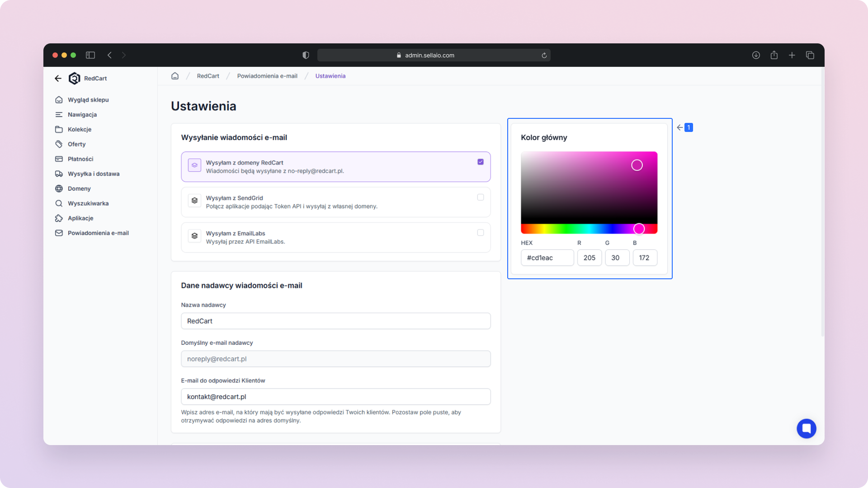Viewport: 868px width, 488px height.
Task: Click the Wygląd sklepu sidebar icon
Action: coord(59,100)
